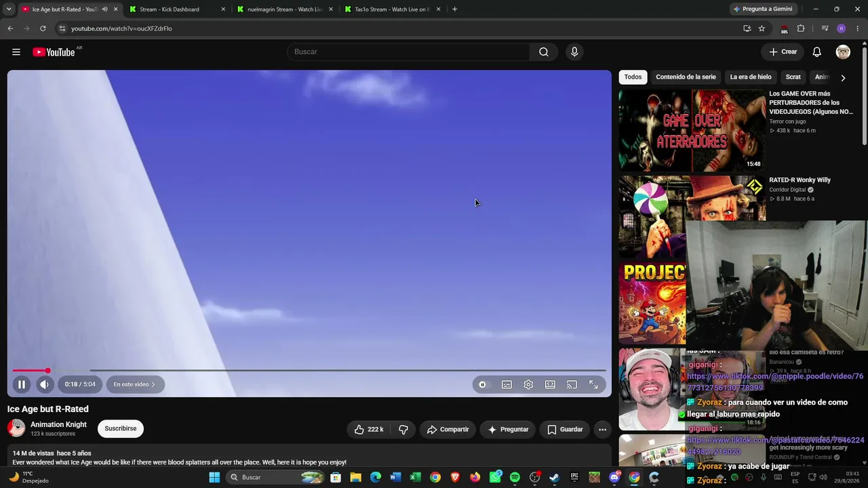The width and height of the screenshot is (868, 488).
Task: Open the Chrome media controls
Action: click(825, 28)
